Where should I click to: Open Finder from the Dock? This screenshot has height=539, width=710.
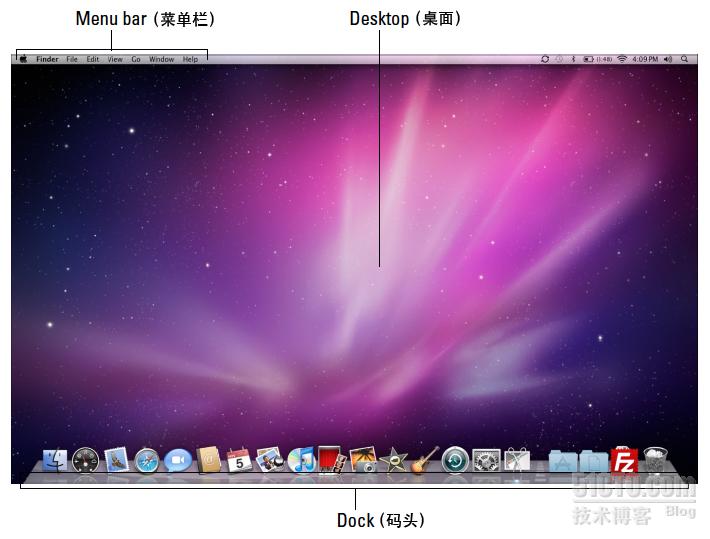(55, 460)
